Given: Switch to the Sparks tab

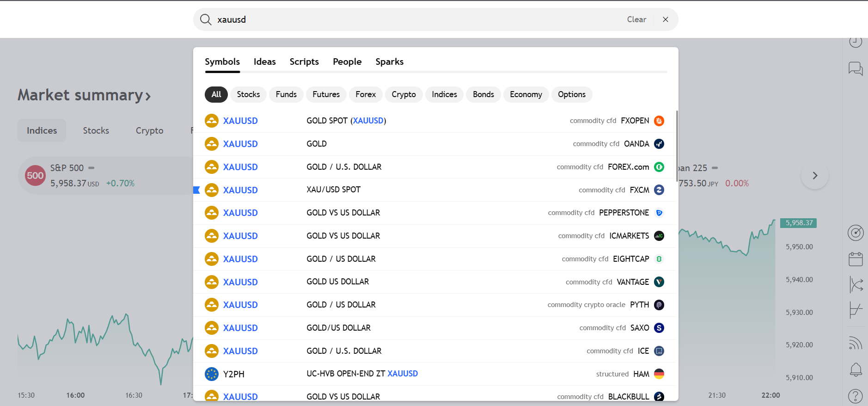Looking at the screenshot, I should click(x=389, y=62).
